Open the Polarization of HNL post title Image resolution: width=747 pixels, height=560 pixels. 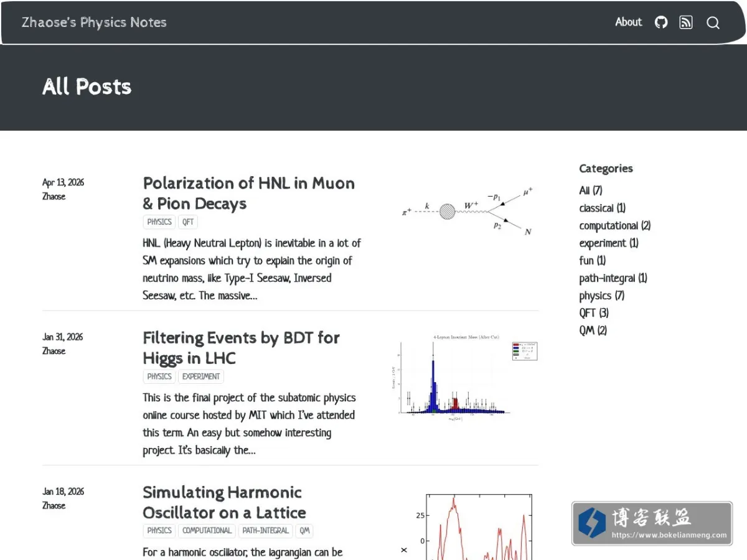[x=249, y=194]
